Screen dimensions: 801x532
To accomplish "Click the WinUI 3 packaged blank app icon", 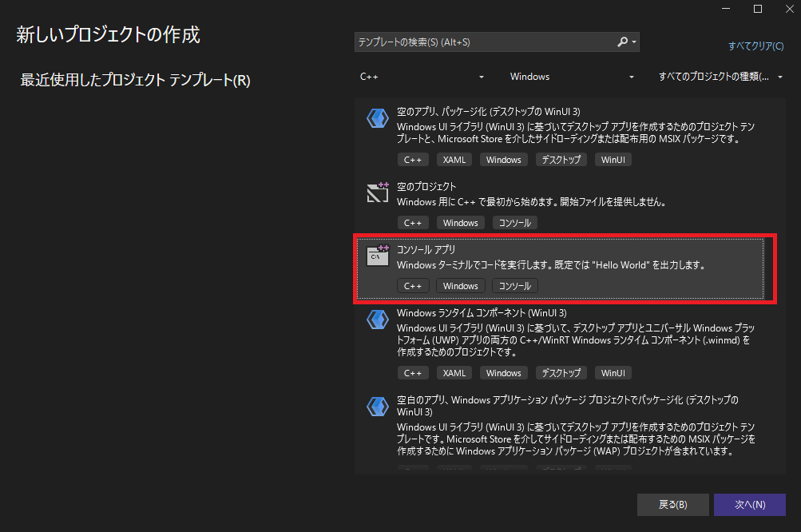I will coord(377,119).
